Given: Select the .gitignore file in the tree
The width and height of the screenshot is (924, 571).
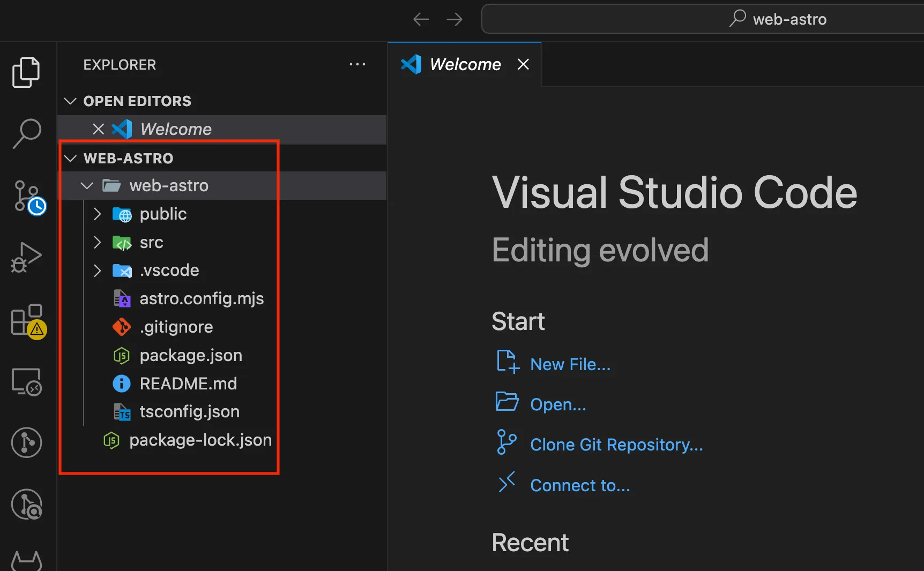Looking at the screenshot, I should 176,327.
